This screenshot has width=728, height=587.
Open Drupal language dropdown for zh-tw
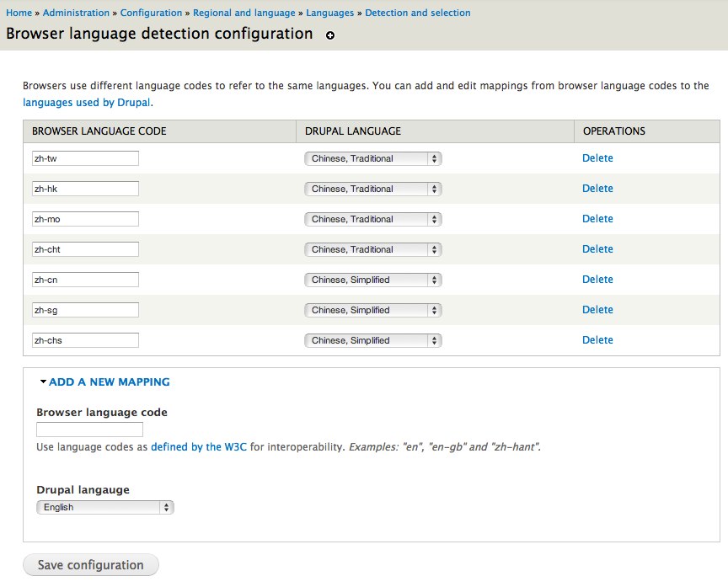point(372,158)
